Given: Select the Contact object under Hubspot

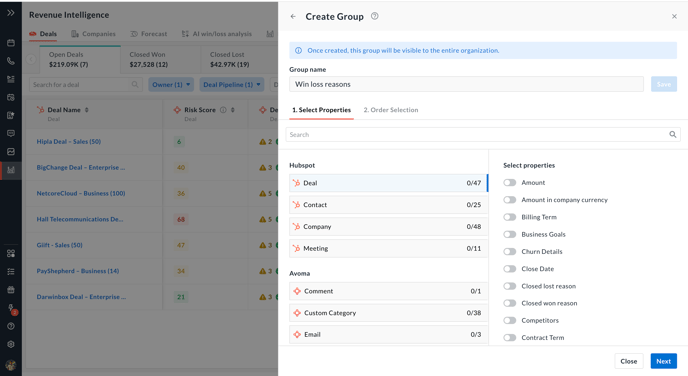Looking at the screenshot, I should pyautogui.click(x=388, y=205).
